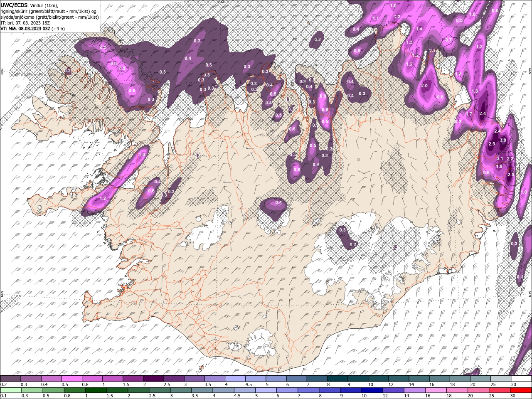
Task: Click the '2.0' precipitation value on the map
Action: tap(424, 86)
